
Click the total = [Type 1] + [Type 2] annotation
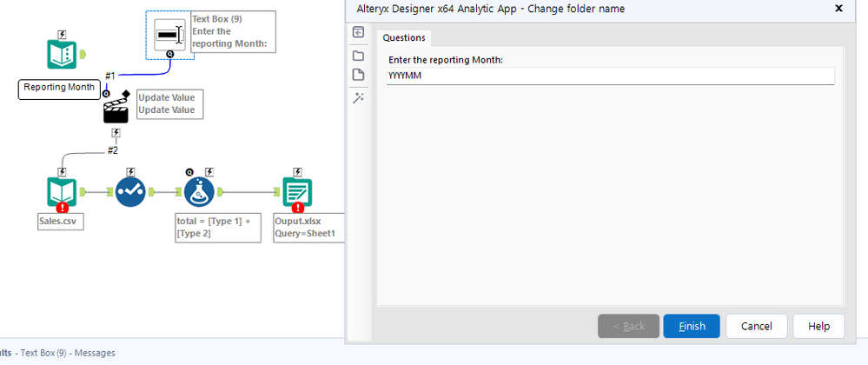point(217,229)
